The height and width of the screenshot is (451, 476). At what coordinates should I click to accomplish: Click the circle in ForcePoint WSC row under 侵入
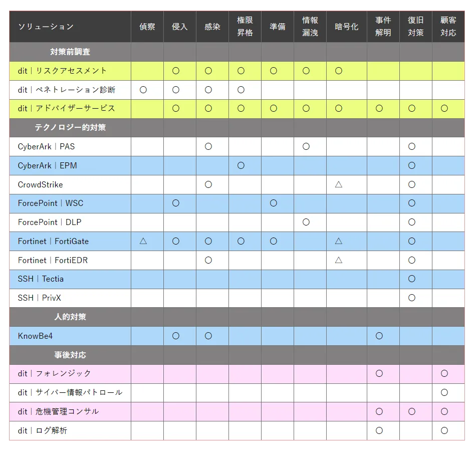point(176,203)
